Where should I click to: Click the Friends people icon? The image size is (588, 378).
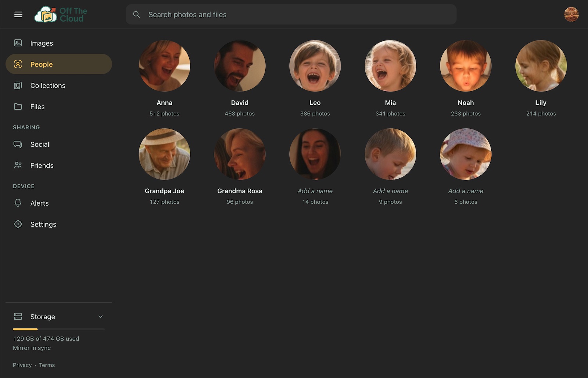(18, 165)
